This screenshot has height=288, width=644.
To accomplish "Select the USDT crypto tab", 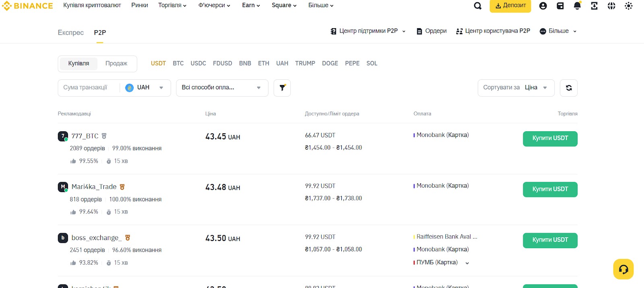I will 158,64.
